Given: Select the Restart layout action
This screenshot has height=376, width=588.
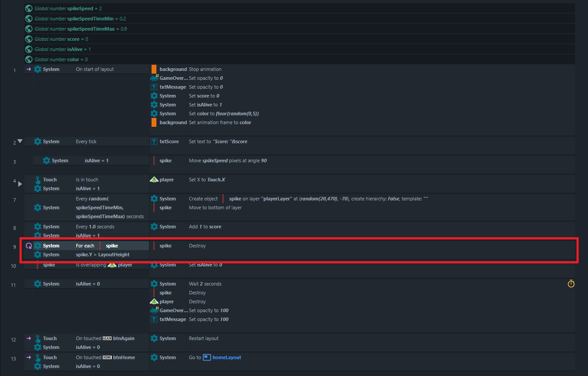Looking at the screenshot, I should click(204, 338).
